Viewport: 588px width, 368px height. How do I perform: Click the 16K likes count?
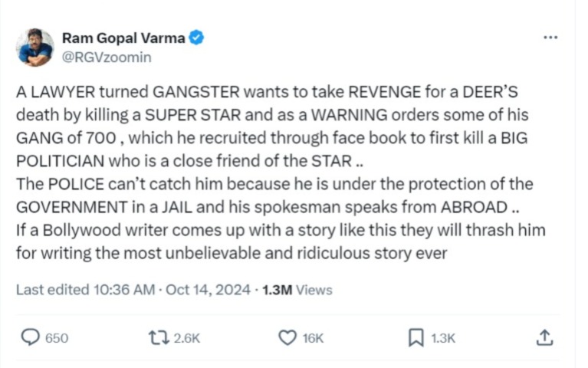[314, 338]
